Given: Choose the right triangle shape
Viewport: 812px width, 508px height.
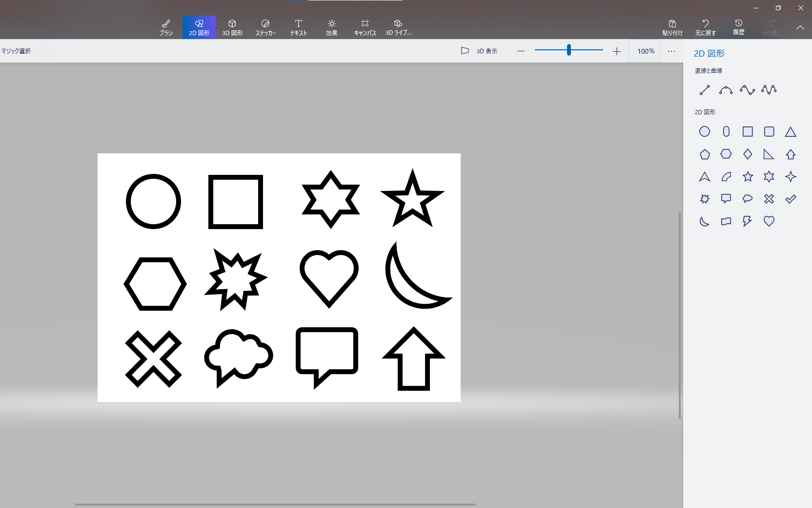Looking at the screenshot, I should 769,154.
